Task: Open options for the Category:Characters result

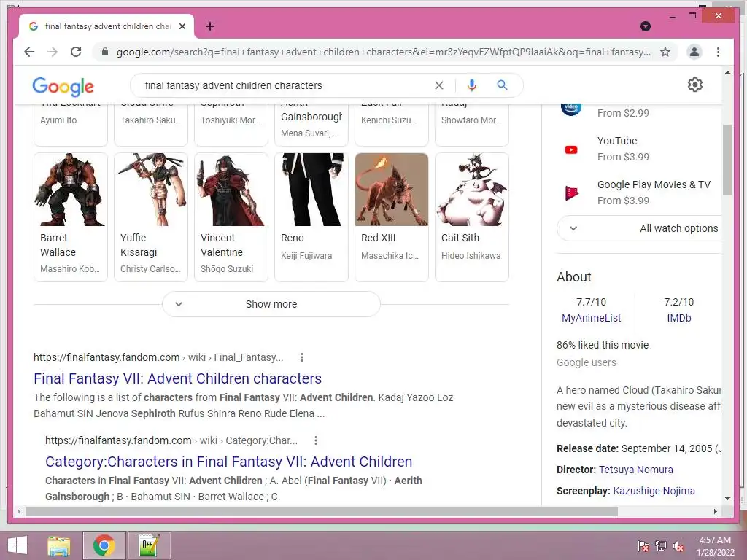Action: pos(315,440)
